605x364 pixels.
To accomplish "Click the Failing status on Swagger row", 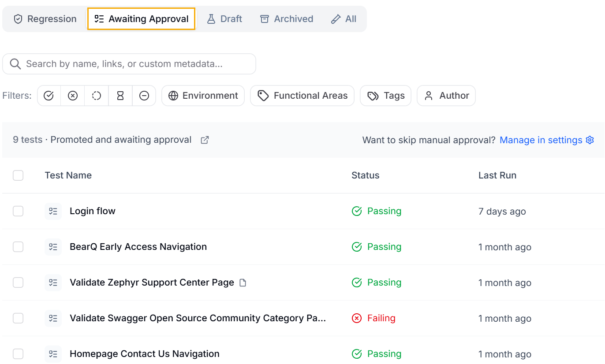I will (373, 318).
